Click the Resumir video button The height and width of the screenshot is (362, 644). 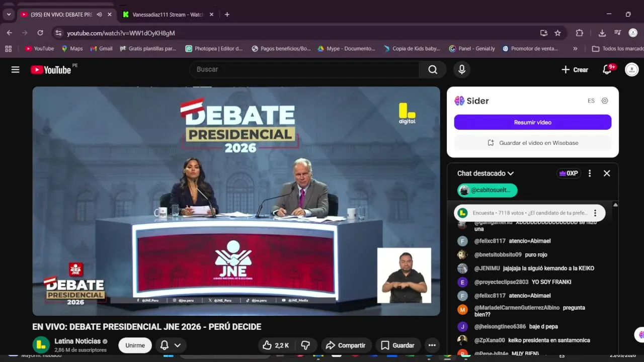533,122
